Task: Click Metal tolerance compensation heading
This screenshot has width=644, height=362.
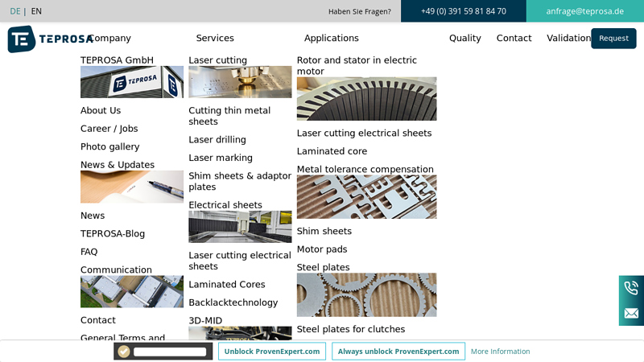Action: tap(365, 169)
